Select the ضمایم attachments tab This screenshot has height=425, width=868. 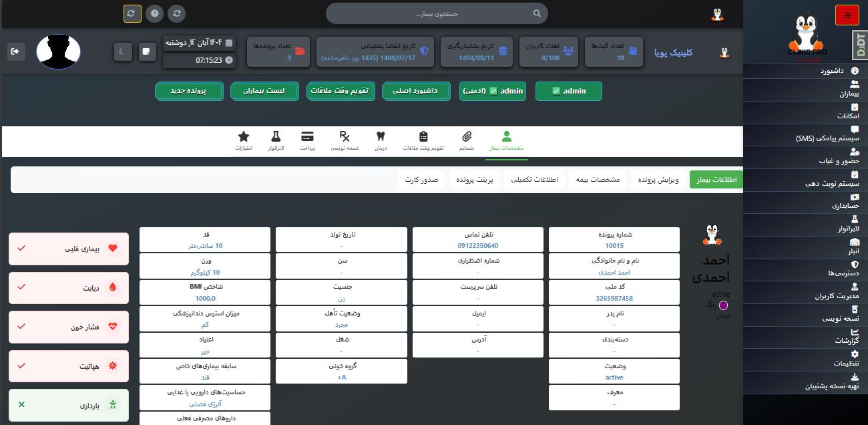click(467, 141)
